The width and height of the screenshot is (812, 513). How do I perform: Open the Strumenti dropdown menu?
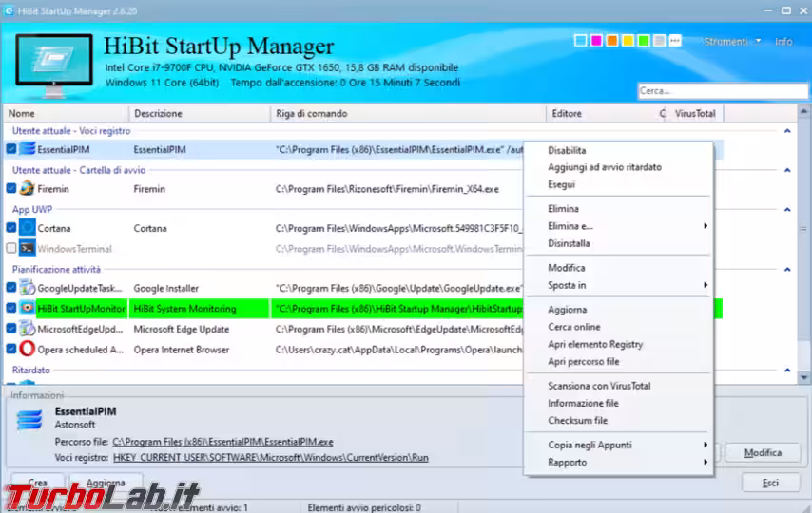click(x=732, y=42)
